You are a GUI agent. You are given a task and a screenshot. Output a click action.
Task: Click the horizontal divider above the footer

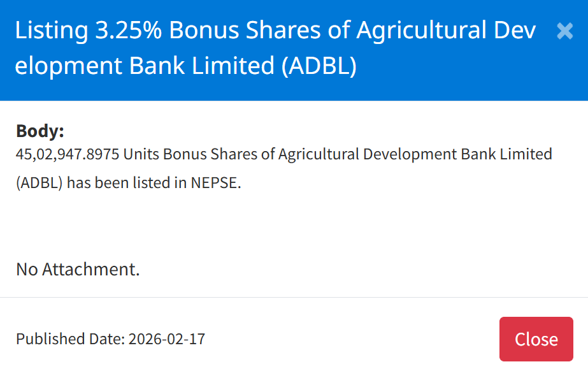point(294,297)
